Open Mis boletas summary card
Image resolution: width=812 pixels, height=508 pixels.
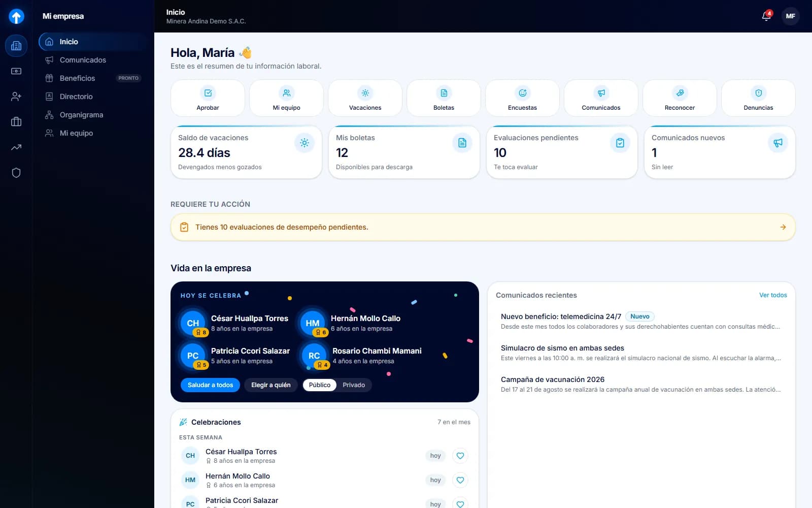[x=404, y=152]
